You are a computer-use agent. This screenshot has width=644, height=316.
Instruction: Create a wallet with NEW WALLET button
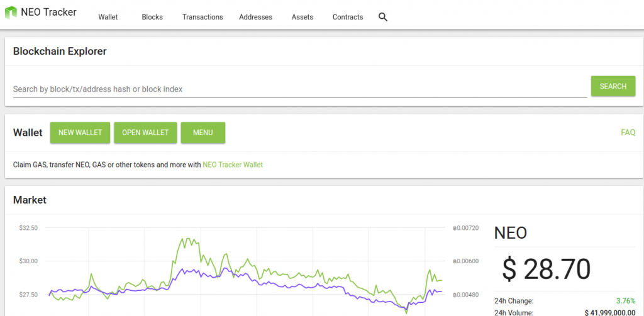pos(80,133)
